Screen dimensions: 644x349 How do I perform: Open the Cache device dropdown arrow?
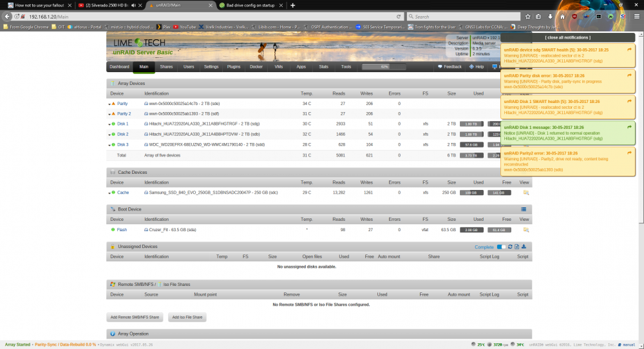pyautogui.click(x=109, y=193)
